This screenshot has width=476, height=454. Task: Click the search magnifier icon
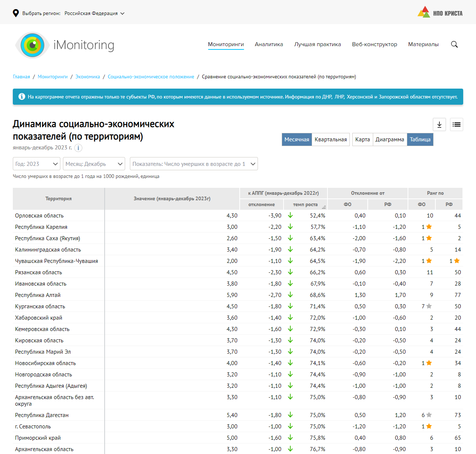click(x=454, y=44)
